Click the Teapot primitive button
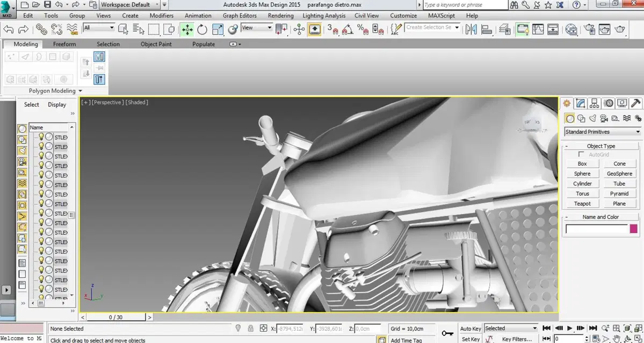The width and height of the screenshot is (644, 343). (x=582, y=204)
